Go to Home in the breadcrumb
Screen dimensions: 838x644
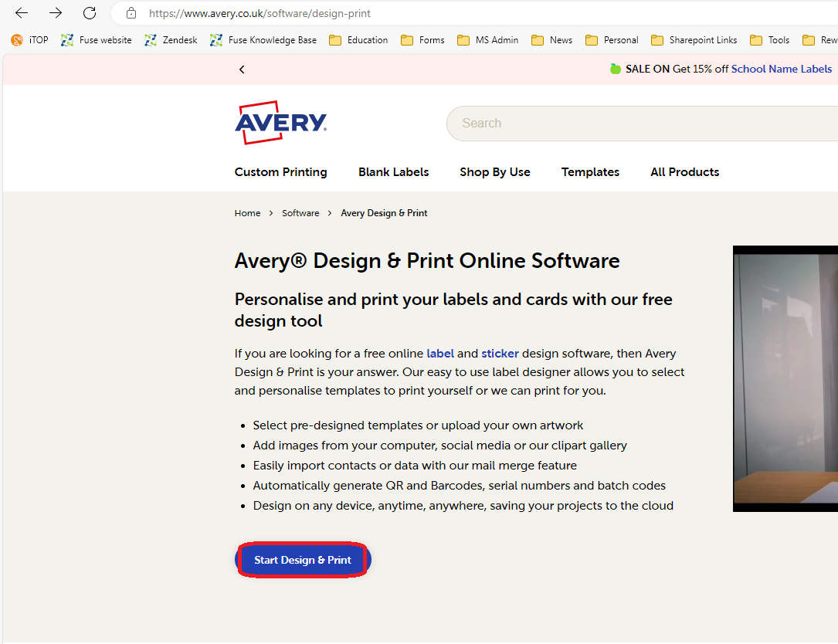point(247,213)
